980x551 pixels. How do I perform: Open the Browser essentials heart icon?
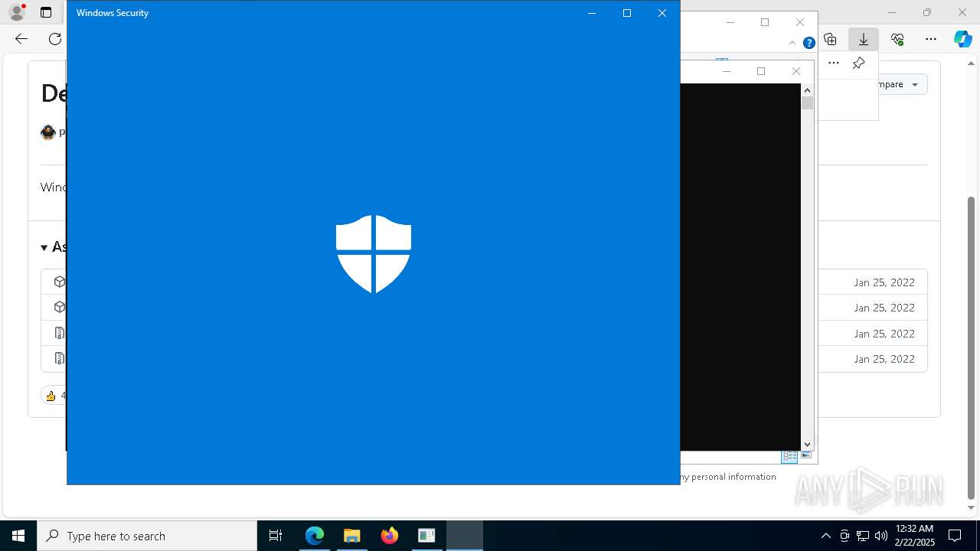point(897,39)
